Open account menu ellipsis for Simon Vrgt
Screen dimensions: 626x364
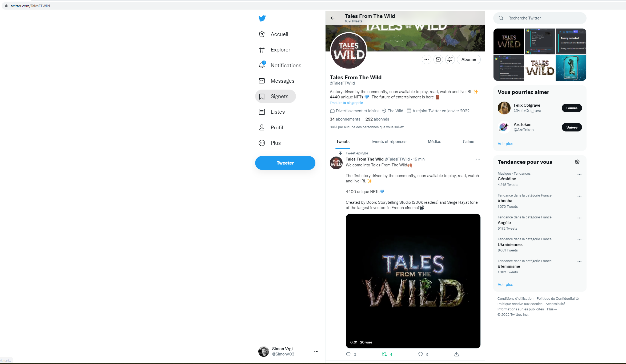[316, 351]
